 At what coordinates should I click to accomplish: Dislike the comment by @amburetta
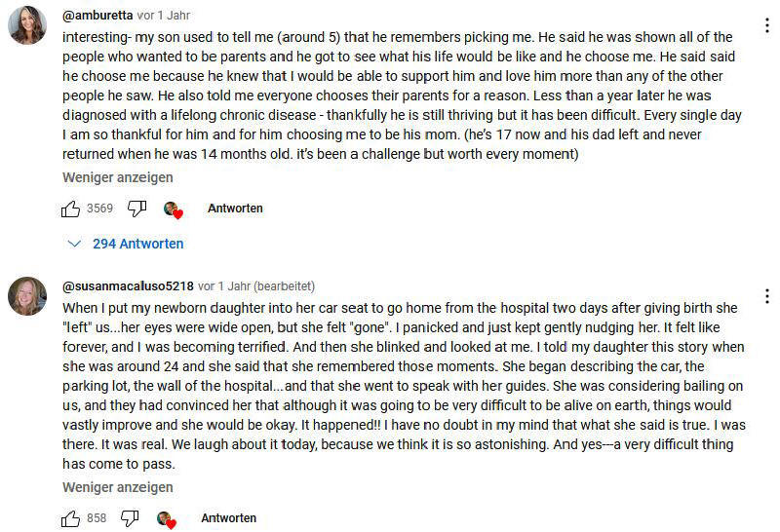coord(137,209)
